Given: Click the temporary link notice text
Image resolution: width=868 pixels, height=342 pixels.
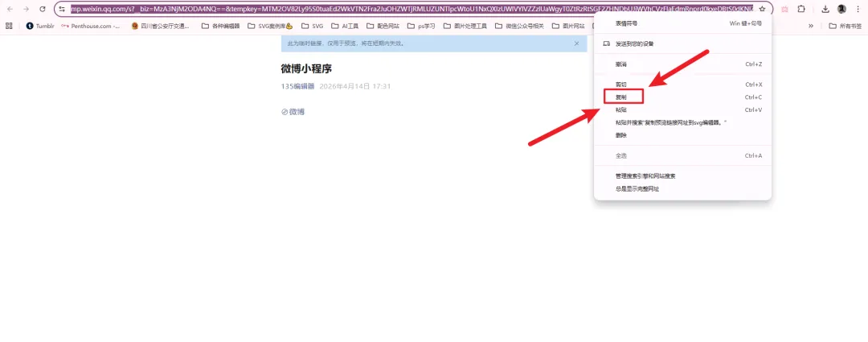Looking at the screenshot, I should point(346,43).
